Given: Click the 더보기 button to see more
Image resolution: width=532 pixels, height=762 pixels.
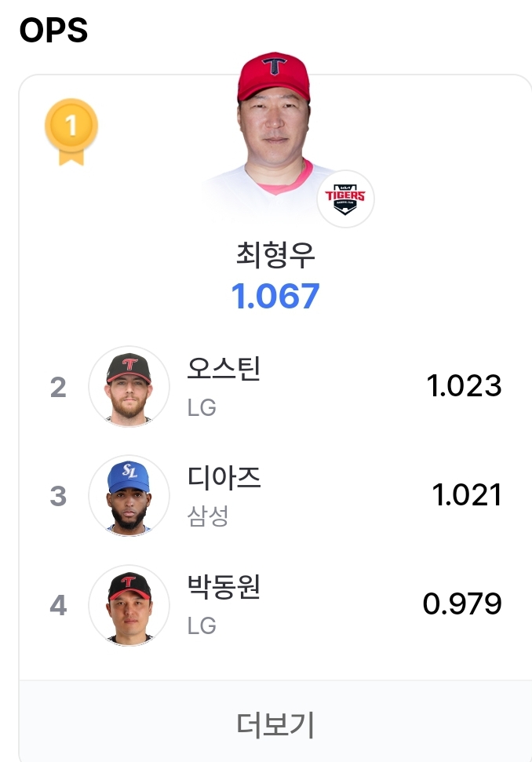Looking at the screenshot, I should tap(275, 724).
